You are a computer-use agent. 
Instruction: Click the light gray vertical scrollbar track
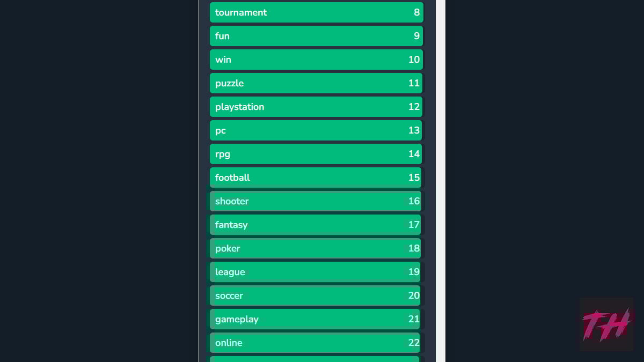(x=441, y=181)
